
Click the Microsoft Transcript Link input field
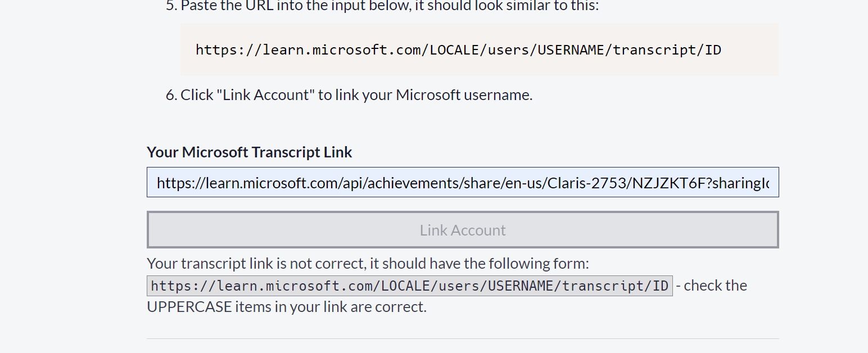(462, 183)
